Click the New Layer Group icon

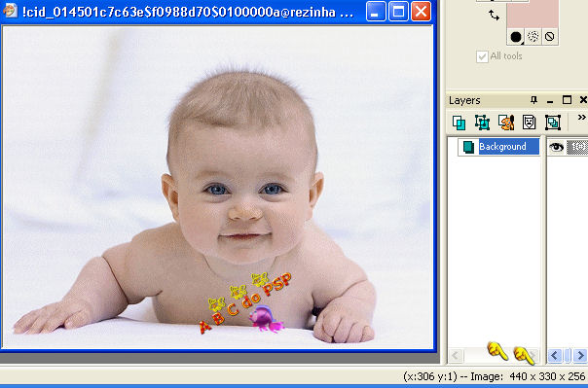(553, 123)
